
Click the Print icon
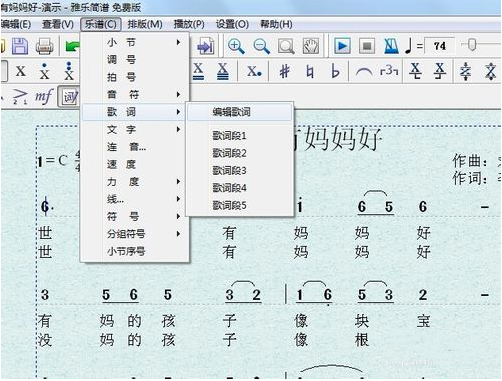click(x=44, y=46)
